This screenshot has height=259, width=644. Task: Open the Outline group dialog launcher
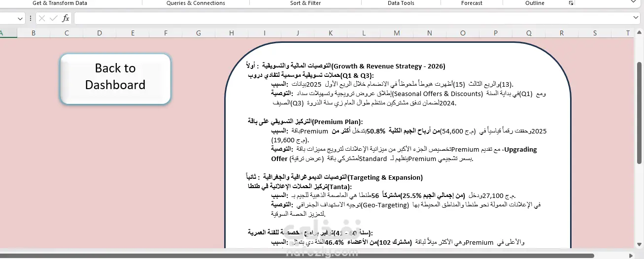pyautogui.click(x=571, y=3)
